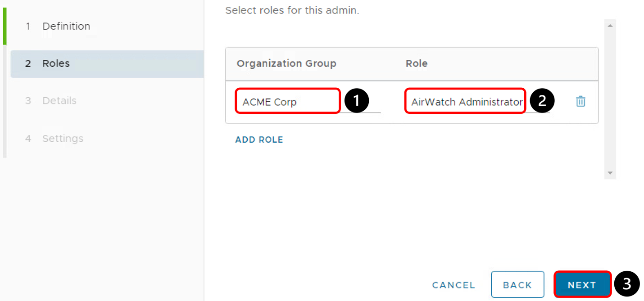The height and width of the screenshot is (301, 644).
Task: Click the black number 2 callout badge
Action: [x=542, y=101]
